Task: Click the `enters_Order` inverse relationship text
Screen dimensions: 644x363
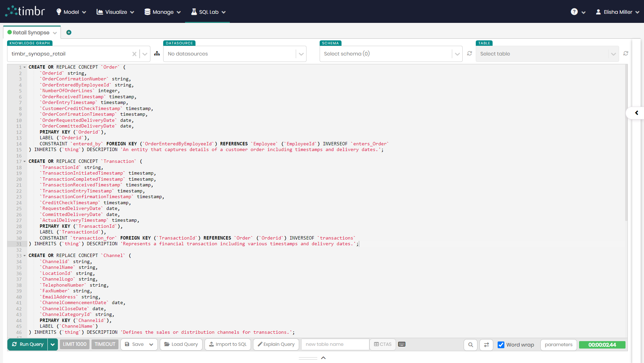Action: click(369, 144)
